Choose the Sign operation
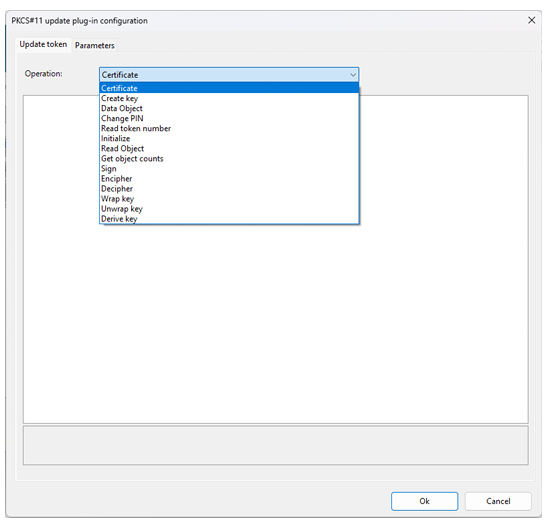The image size is (546, 520). 229,169
